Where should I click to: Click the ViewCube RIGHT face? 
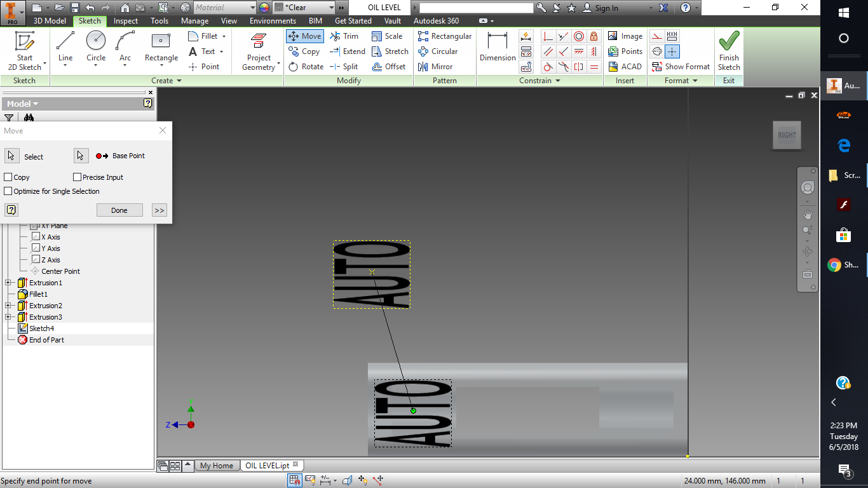pyautogui.click(x=787, y=135)
